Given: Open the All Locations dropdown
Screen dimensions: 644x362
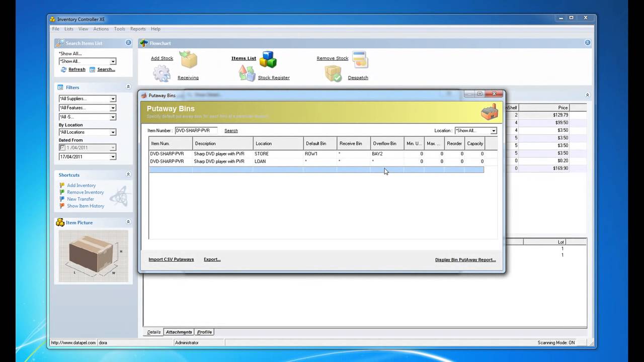Looking at the screenshot, I should pos(113,132).
